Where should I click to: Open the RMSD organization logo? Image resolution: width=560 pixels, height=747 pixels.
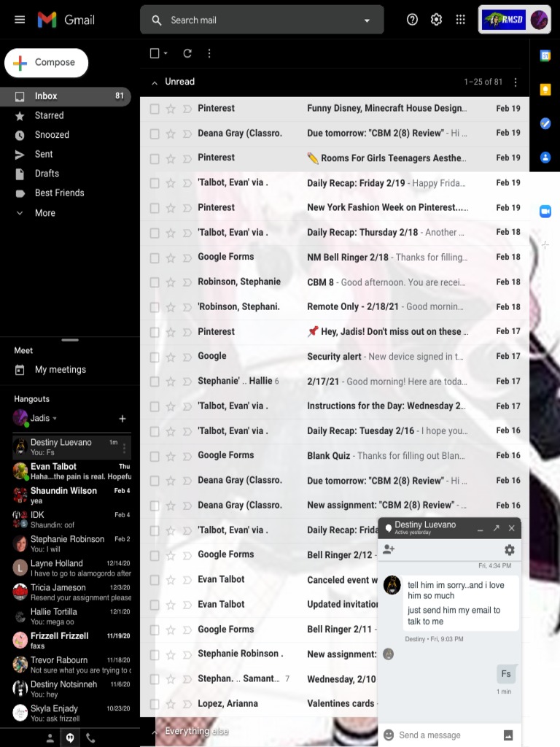505,20
